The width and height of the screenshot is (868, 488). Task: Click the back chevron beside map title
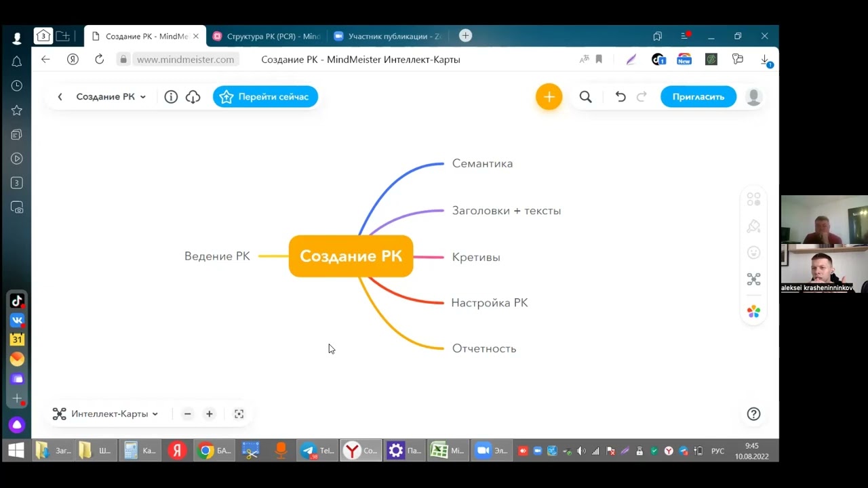coord(60,97)
